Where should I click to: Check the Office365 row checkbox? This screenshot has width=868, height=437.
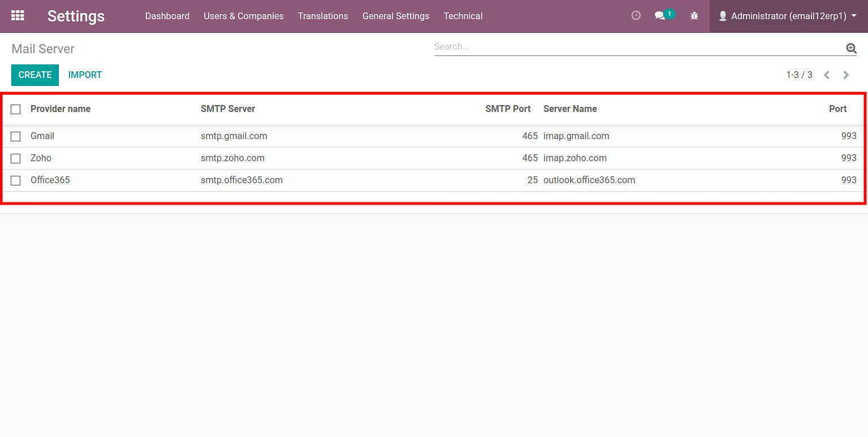15,180
